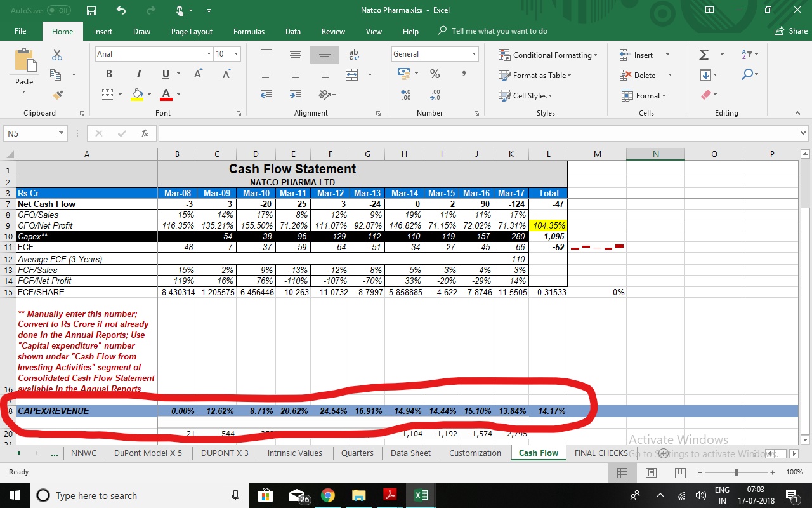
Task: Open the Formulas ribbon tab
Action: pos(249,31)
